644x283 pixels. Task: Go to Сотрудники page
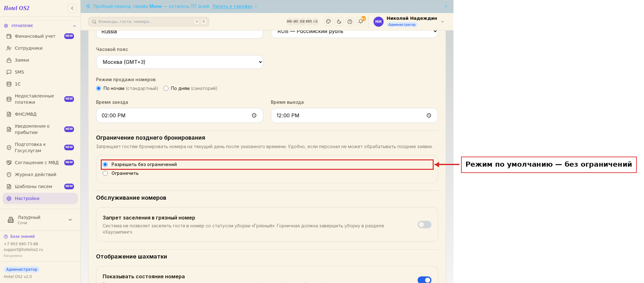[40, 48]
